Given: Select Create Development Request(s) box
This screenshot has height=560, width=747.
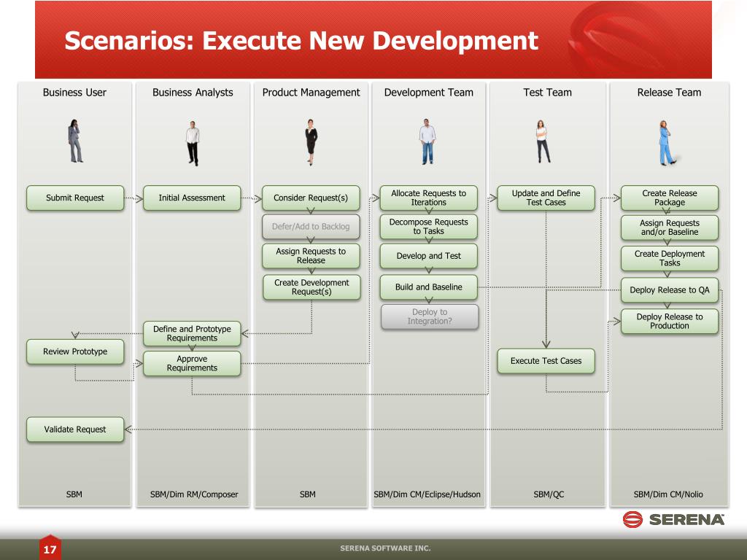Looking at the screenshot, I should 311,287.
